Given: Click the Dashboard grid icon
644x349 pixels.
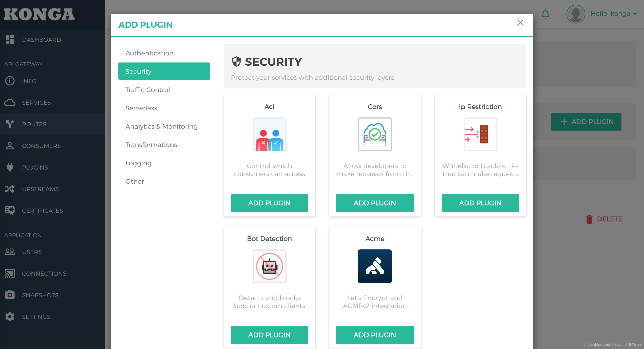Looking at the screenshot, I should coord(10,39).
